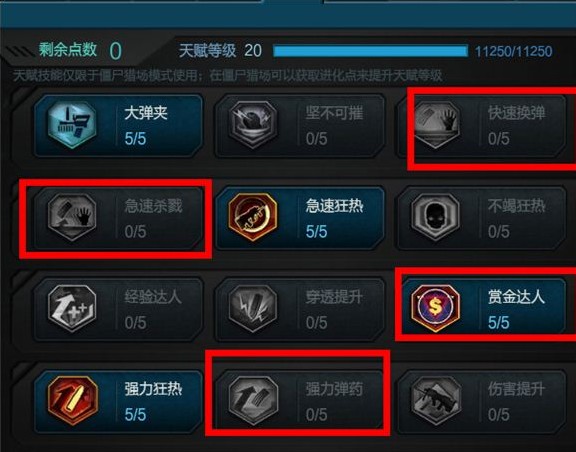Screen dimensions: 576x452
Task: Click the 强力弹药 ammo arrow icon
Action: coord(253,401)
